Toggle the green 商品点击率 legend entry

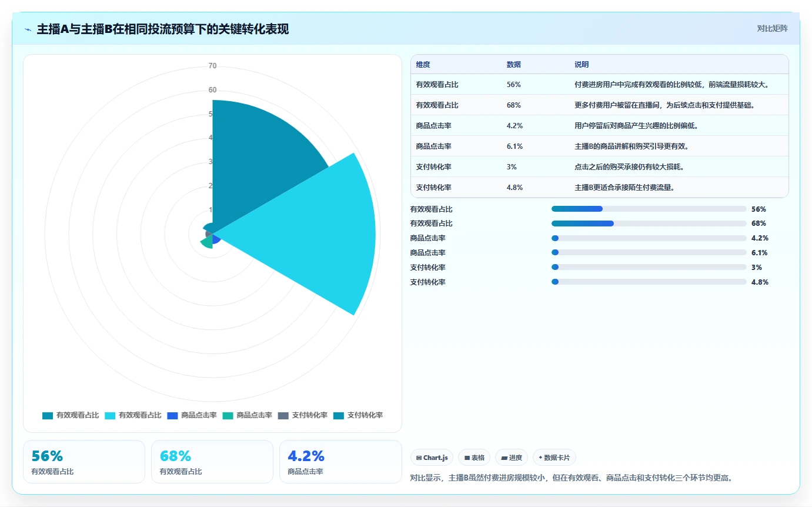(x=247, y=415)
